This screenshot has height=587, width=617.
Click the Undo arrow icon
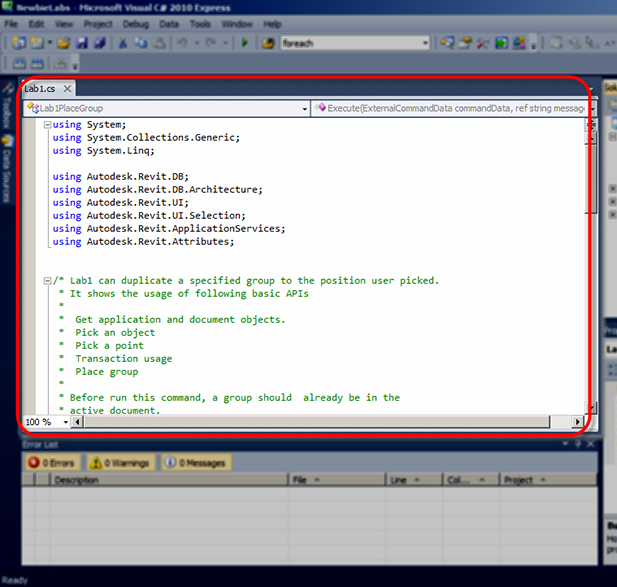(182, 42)
